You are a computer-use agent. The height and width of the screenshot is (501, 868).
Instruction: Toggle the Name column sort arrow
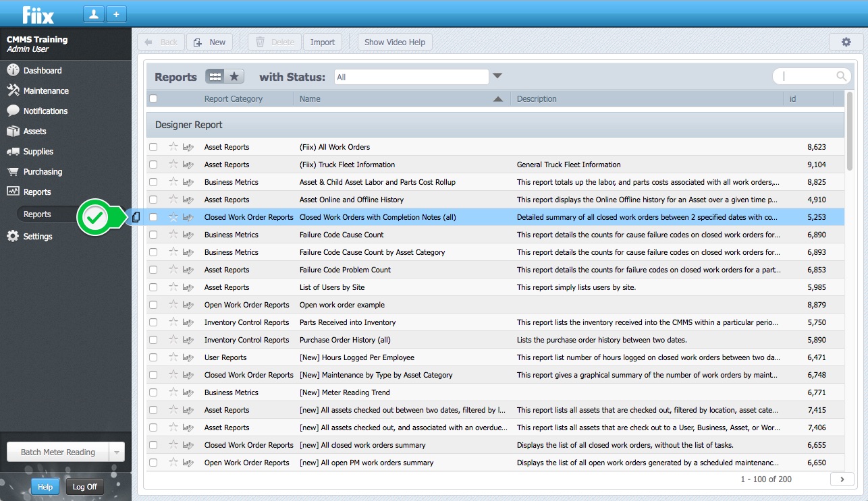point(498,99)
